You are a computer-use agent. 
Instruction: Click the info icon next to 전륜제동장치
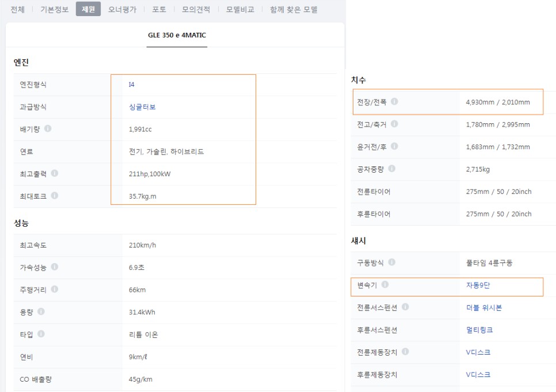coord(405,352)
